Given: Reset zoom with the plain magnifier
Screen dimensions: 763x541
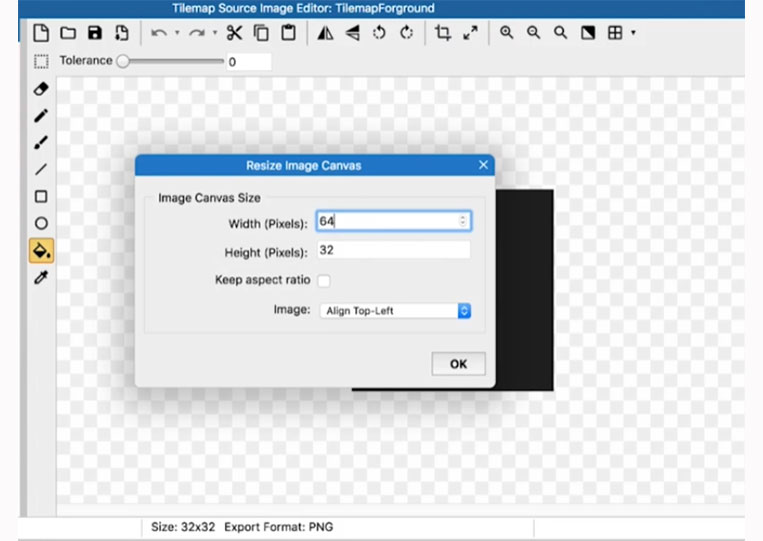Looking at the screenshot, I should point(561,33).
